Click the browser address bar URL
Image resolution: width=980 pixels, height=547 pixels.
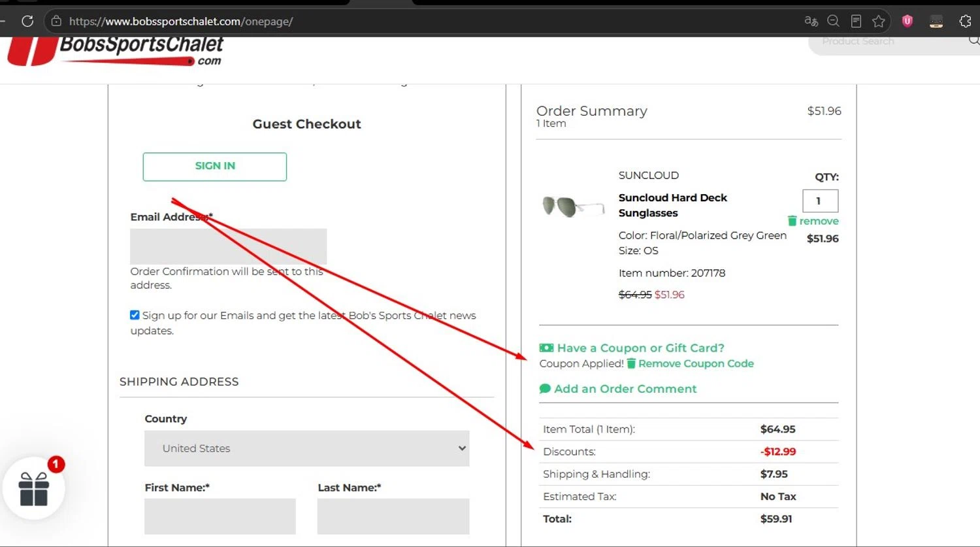[x=181, y=22]
